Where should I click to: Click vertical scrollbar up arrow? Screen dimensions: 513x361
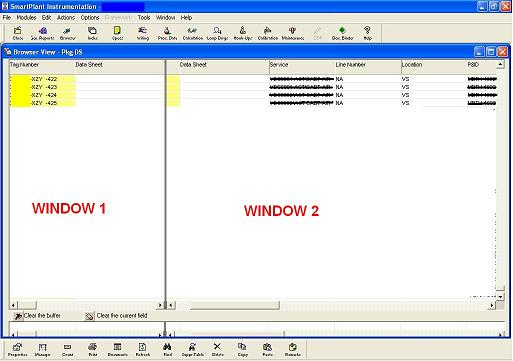pyautogui.click(x=500, y=64)
